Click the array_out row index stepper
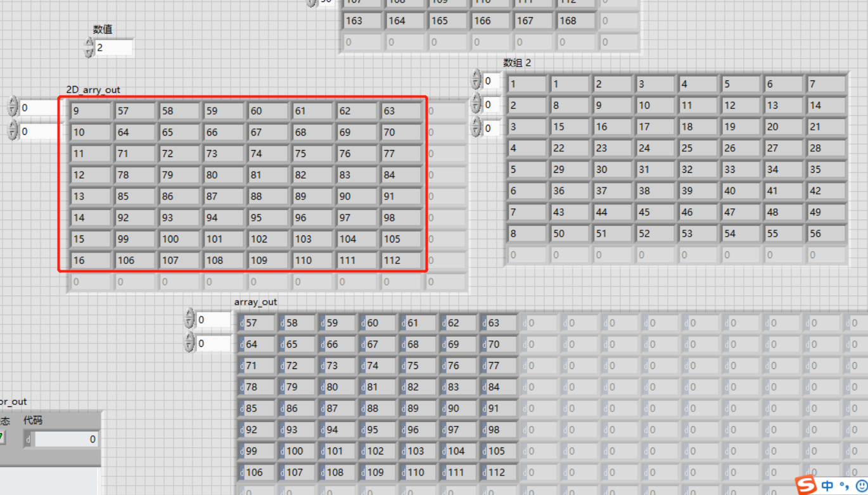The height and width of the screenshot is (495, 868). tap(189, 319)
